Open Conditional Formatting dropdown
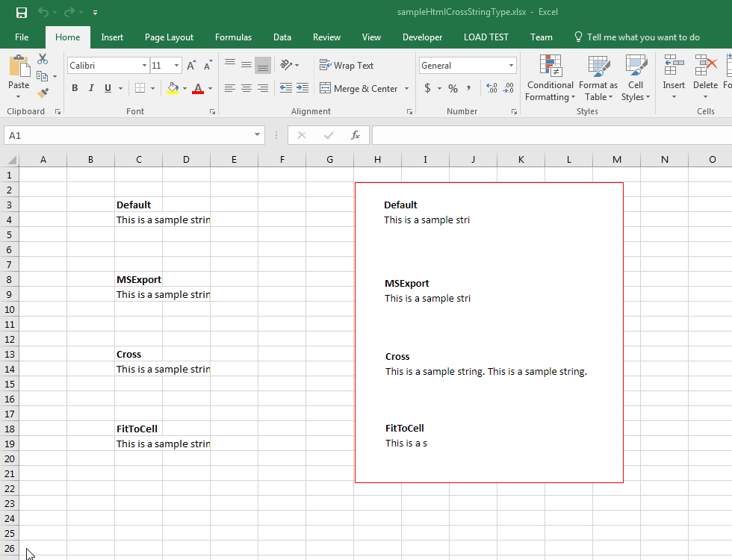This screenshot has height=560, width=732. tap(550, 78)
